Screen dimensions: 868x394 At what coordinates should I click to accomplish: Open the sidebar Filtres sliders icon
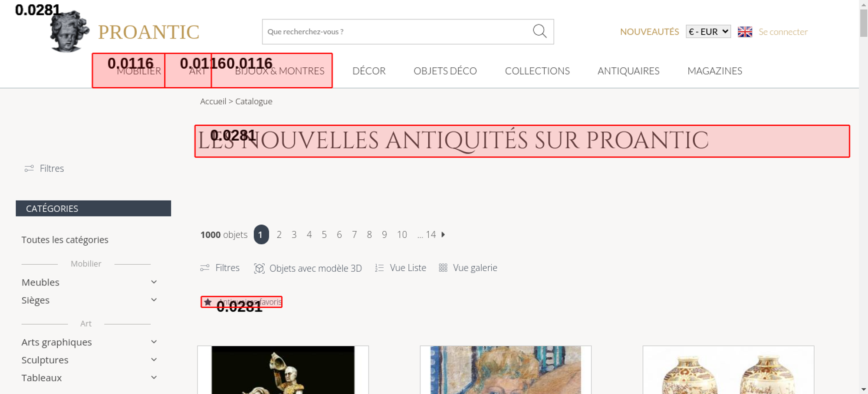click(x=29, y=168)
